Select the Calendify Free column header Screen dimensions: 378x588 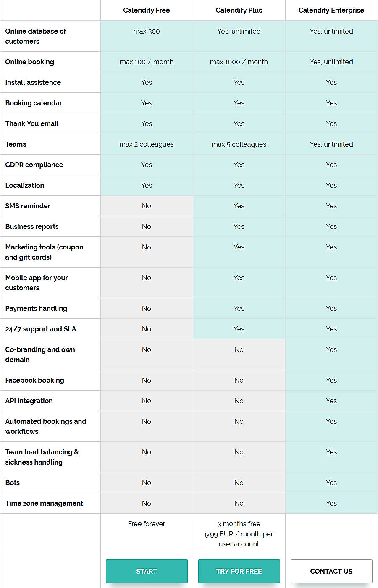click(146, 10)
